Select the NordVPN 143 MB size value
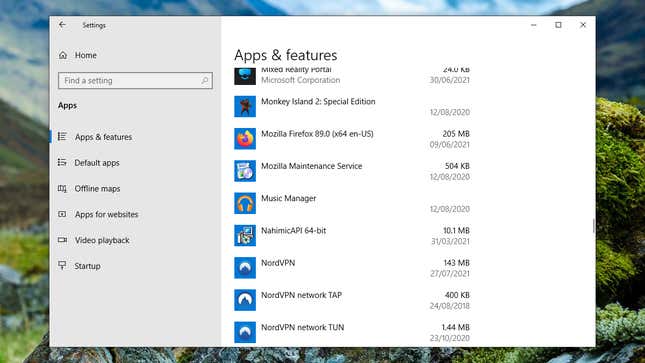Screen dimensions: 645x363 (456, 263)
